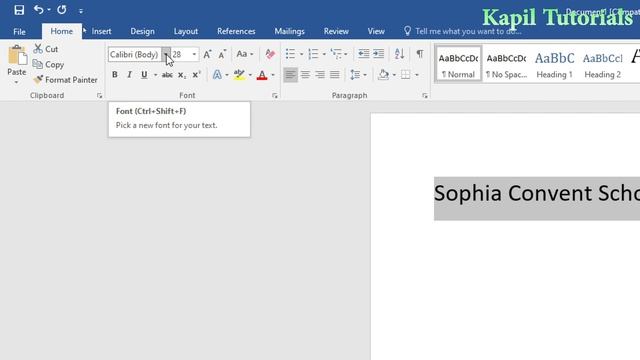The width and height of the screenshot is (640, 360).
Task: Clear all formatting from selection
Action: (x=270, y=54)
